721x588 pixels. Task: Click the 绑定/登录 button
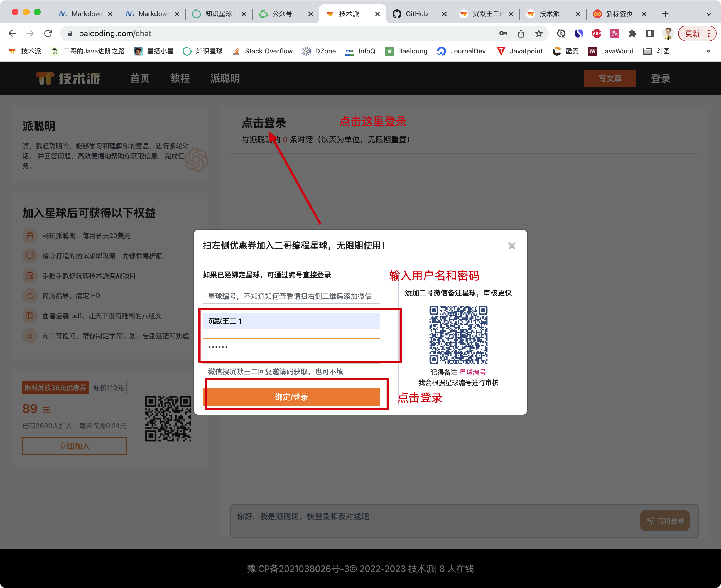[291, 397]
